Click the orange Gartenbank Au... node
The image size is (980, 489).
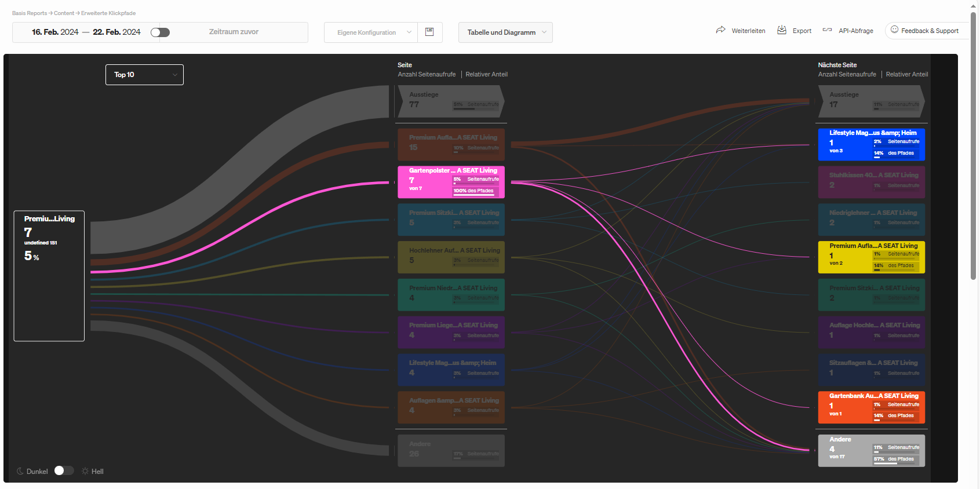871,407
